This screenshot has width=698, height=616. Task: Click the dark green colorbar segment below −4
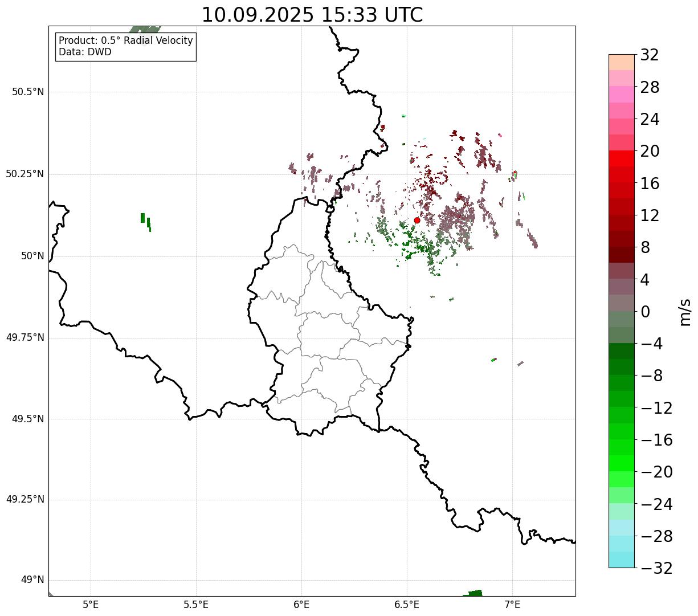tap(622, 351)
